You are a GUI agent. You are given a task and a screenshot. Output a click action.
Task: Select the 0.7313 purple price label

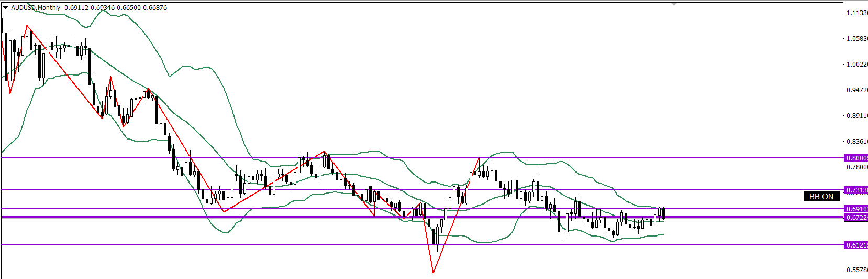(856, 190)
